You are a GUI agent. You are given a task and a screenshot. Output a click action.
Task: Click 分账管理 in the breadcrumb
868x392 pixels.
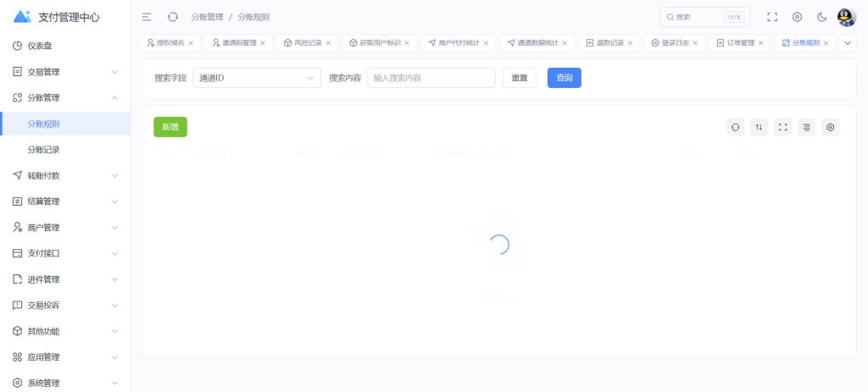click(207, 17)
